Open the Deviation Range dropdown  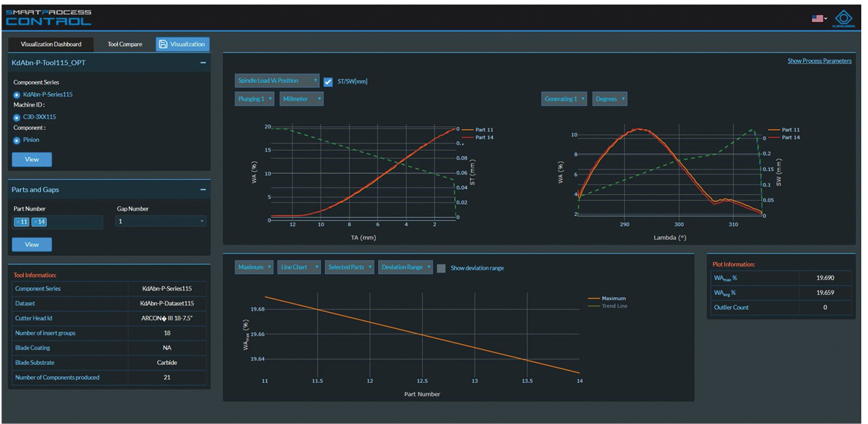click(x=405, y=267)
